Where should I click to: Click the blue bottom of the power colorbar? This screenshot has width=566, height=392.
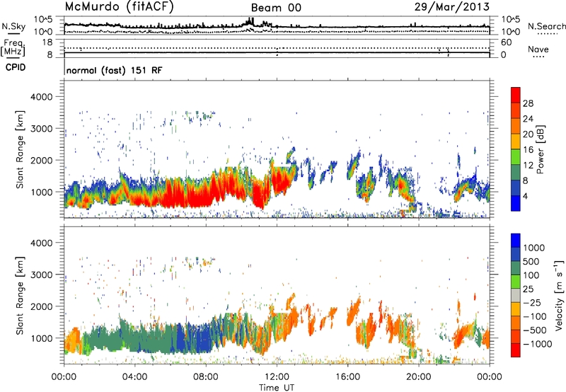[516, 203]
